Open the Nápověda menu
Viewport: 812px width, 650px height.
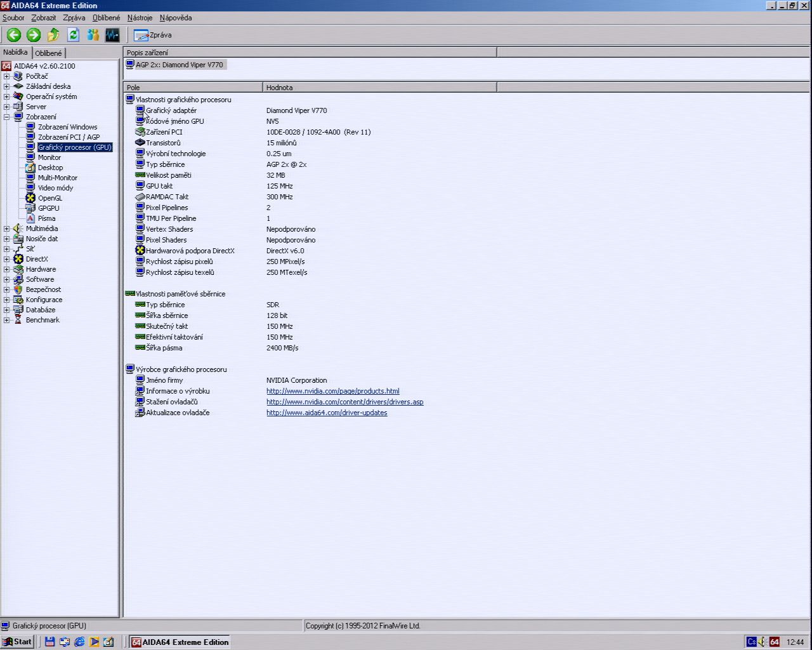point(176,18)
